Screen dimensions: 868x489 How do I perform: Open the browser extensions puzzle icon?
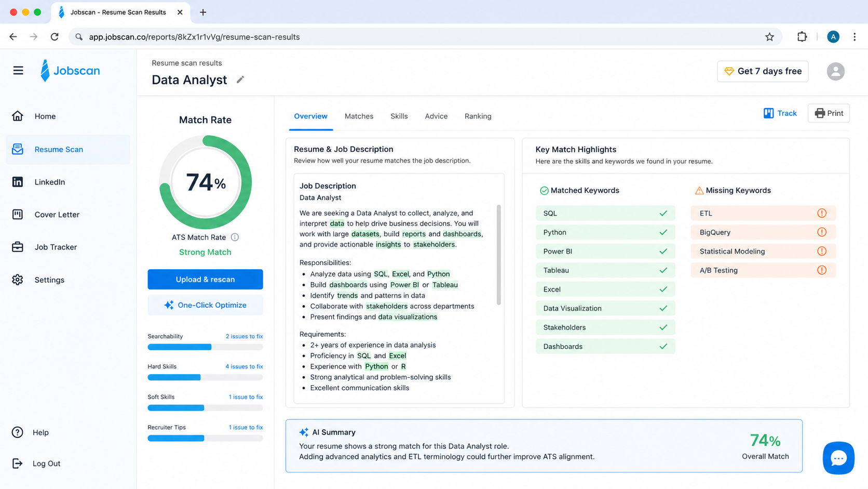(x=802, y=37)
